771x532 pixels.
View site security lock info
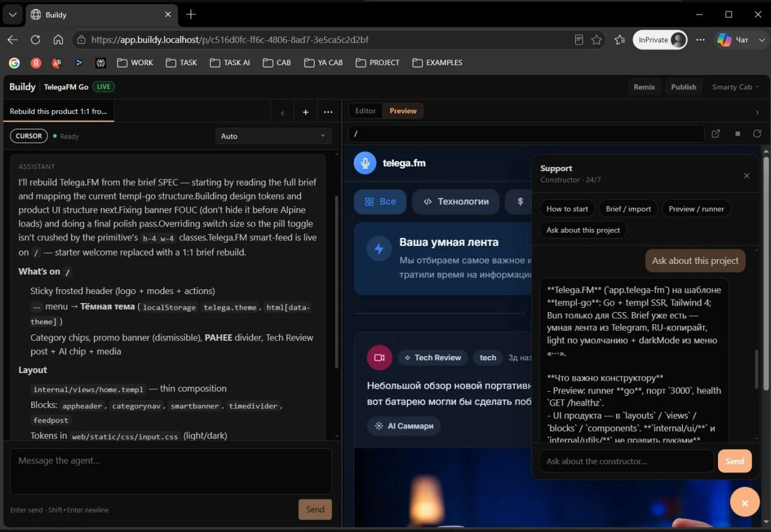coord(81,40)
